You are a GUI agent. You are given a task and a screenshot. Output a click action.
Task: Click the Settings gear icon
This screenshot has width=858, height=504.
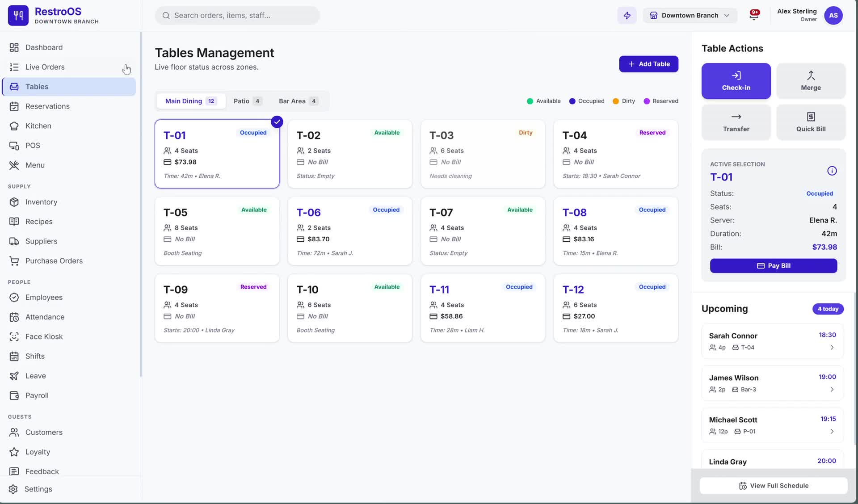click(x=13, y=489)
